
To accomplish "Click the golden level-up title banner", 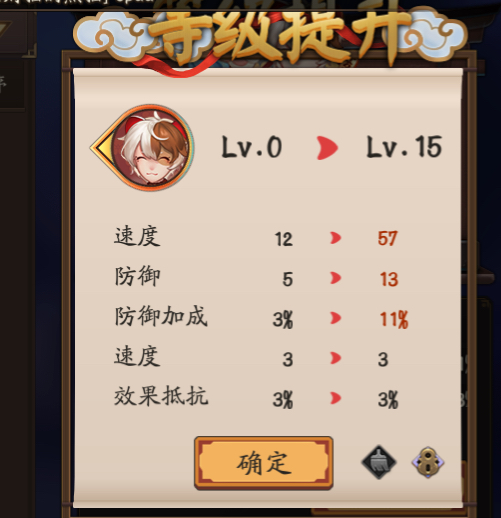I will click(269, 37).
